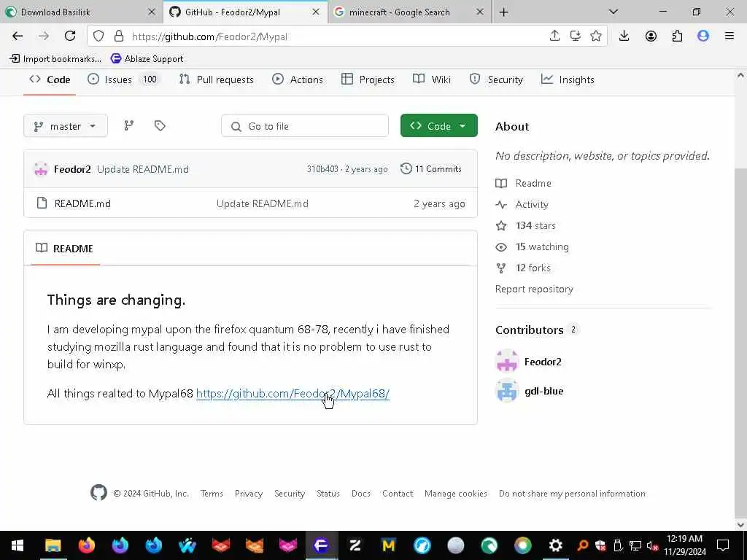Click Report repository
The height and width of the screenshot is (560, 747).
coord(534,289)
